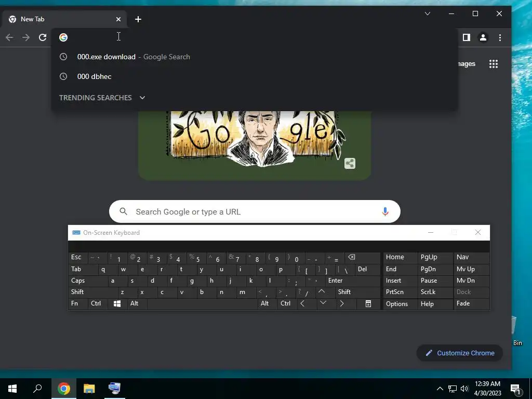Show hidden system tray icons
This screenshot has height=399, width=532.
(x=440, y=389)
